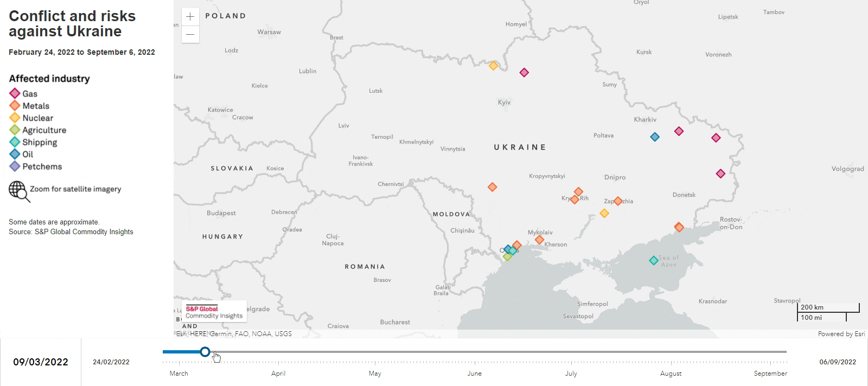This screenshot has width=868, height=386.
Task: Click the Gas legend diamond
Action: (15, 94)
